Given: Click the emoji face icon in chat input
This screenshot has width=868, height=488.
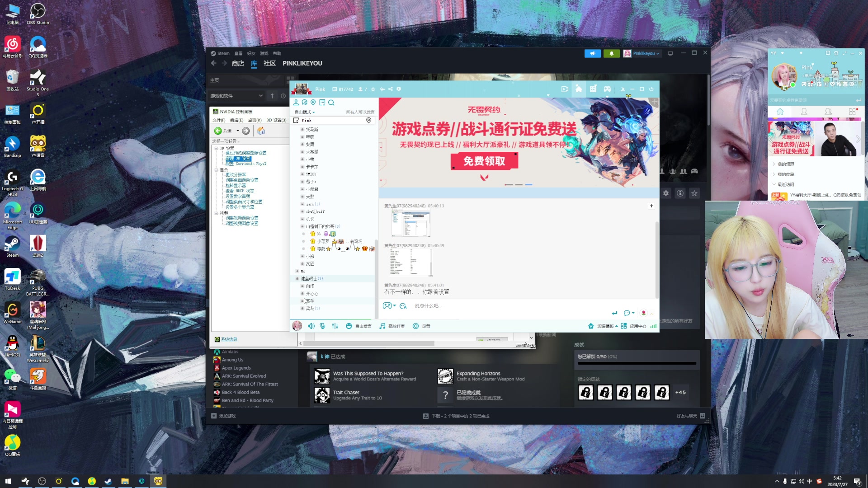Looking at the screenshot, I should click(403, 306).
